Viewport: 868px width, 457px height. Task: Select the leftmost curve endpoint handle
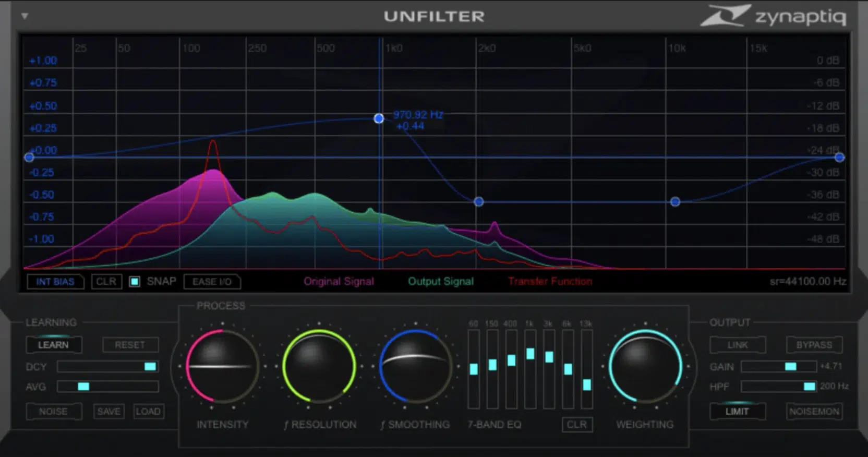29,157
